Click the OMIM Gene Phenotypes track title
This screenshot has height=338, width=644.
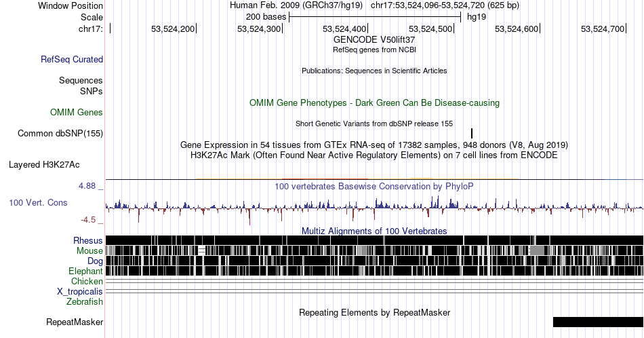374,102
